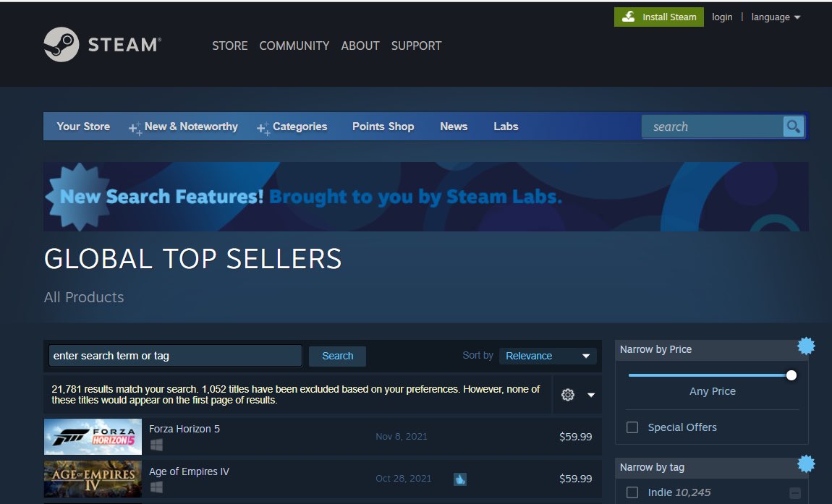This screenshot has height=504, width=832.
Task: Click the thumbs-up review icon for Age of Empires IV
Action: tap(460, 479)
